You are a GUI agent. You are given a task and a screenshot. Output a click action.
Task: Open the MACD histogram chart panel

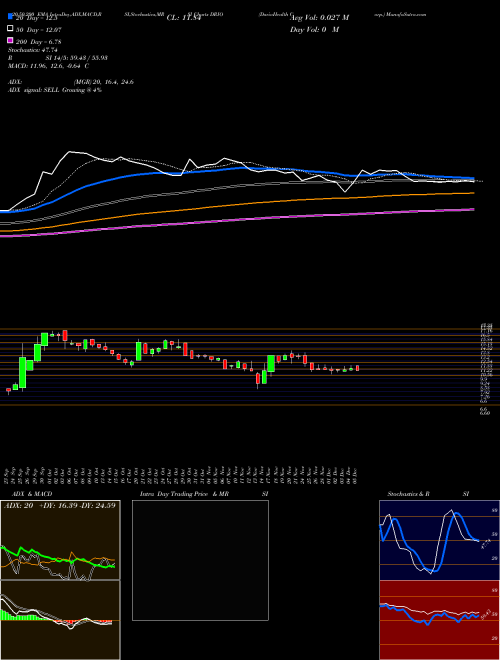[60, 620]
